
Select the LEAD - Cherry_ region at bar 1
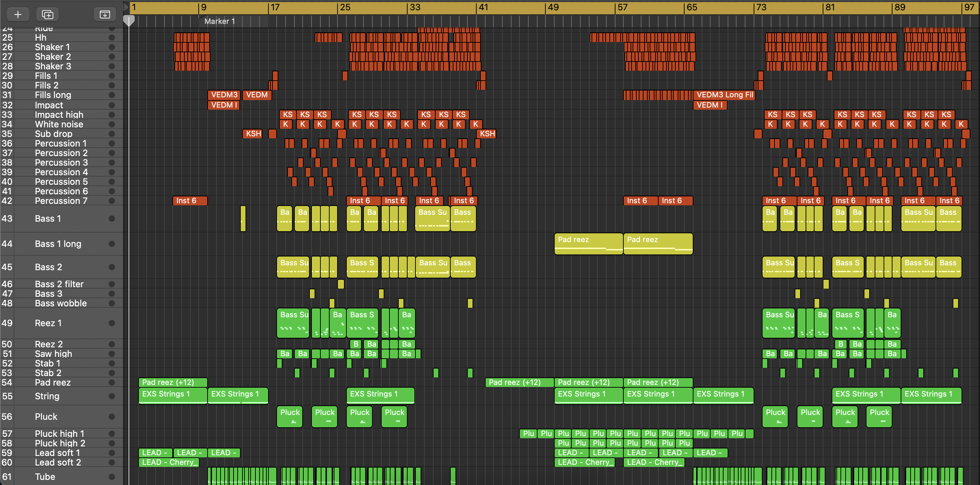169,462
